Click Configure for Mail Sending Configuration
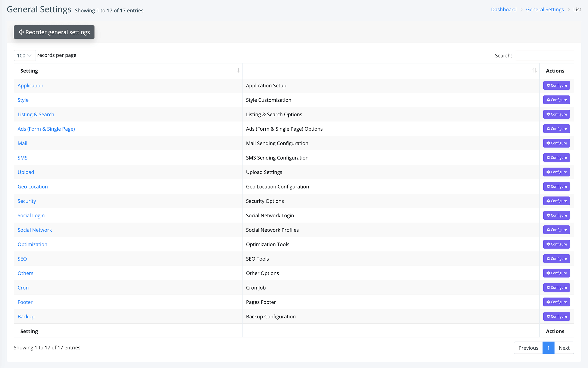588x368 pixels. [556, 143]
